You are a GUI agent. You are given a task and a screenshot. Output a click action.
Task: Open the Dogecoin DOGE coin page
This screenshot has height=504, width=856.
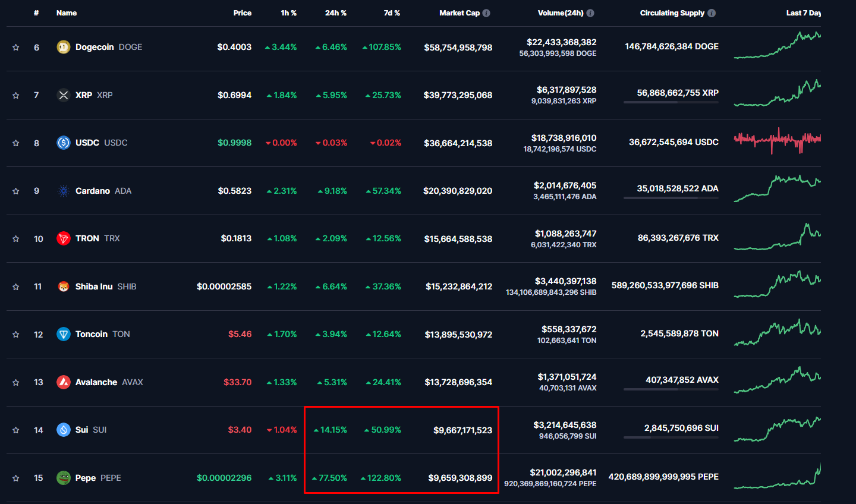(109, 47)
